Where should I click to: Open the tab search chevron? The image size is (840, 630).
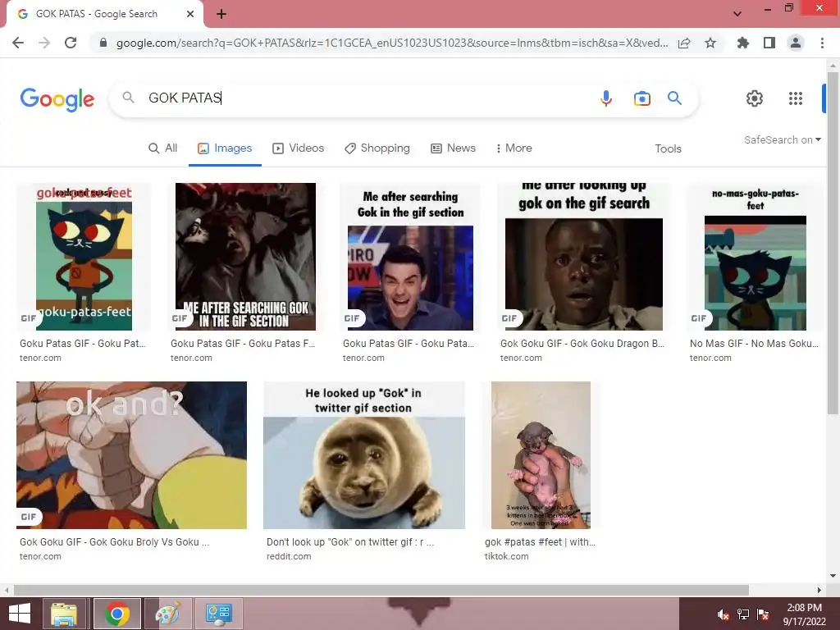tap(737, 14)
